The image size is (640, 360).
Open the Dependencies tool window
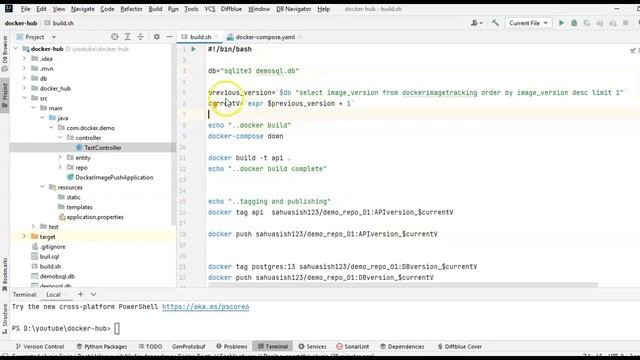tap(402, 347)
